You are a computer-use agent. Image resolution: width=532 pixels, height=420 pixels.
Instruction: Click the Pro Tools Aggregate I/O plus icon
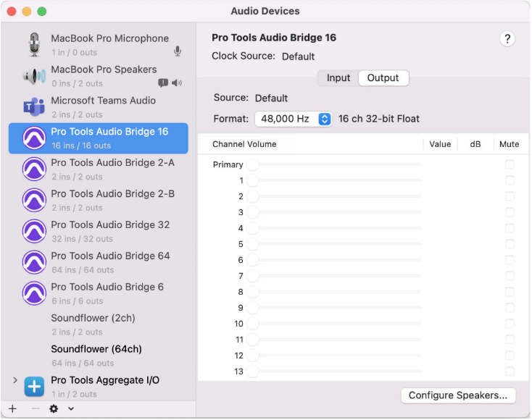click(34, 387)
